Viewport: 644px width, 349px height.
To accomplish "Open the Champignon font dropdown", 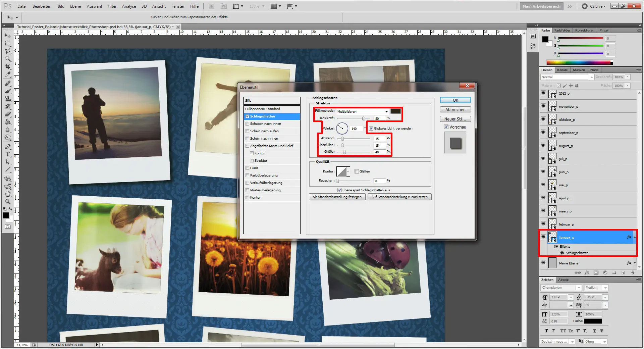I will coord(578,288).
